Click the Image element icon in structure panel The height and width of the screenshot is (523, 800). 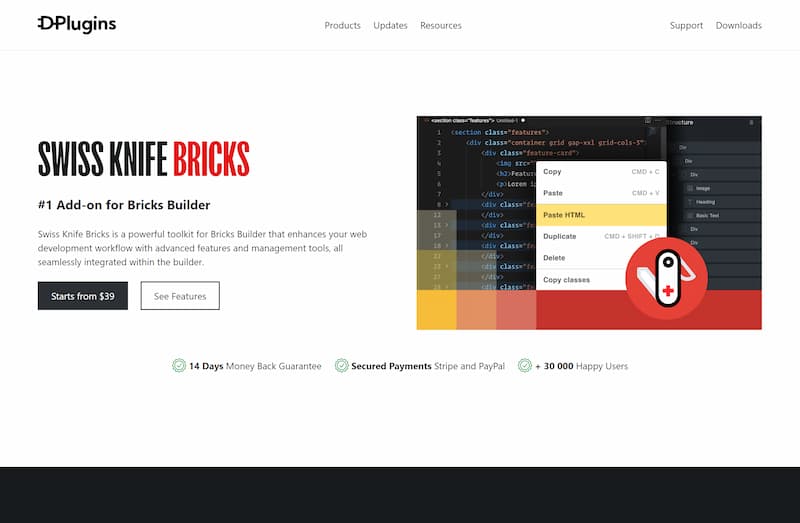(x=690, y=188)
